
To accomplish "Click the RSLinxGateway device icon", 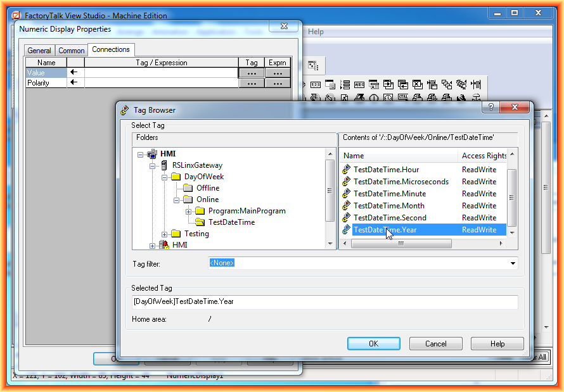I will point(164,165).
